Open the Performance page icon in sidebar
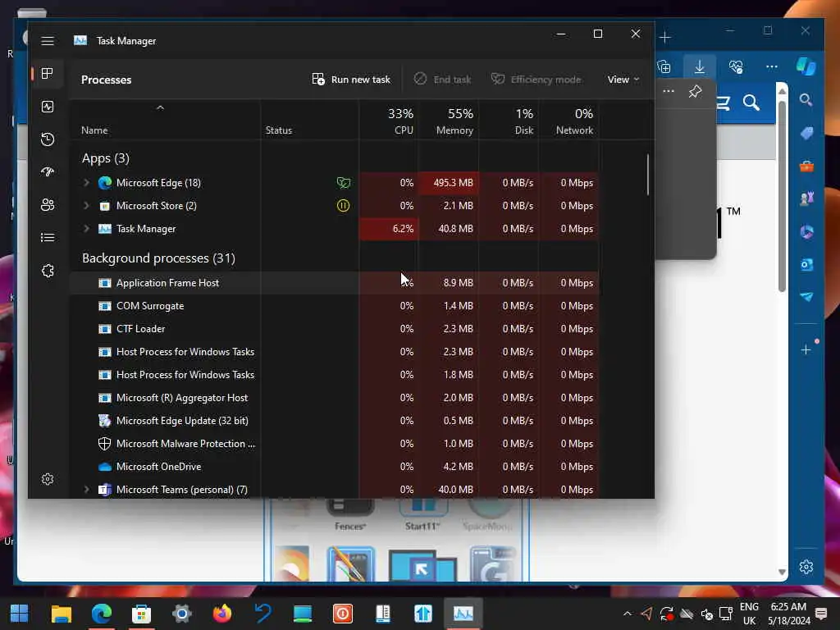The width and height of the screenshot is (840, 630). point(48,107)
